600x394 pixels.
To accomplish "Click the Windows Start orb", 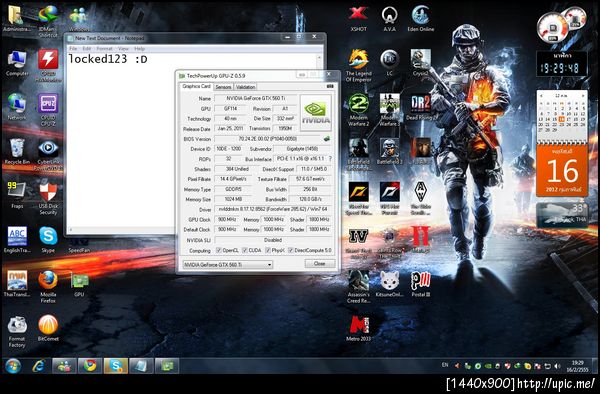I will (13, 366).
